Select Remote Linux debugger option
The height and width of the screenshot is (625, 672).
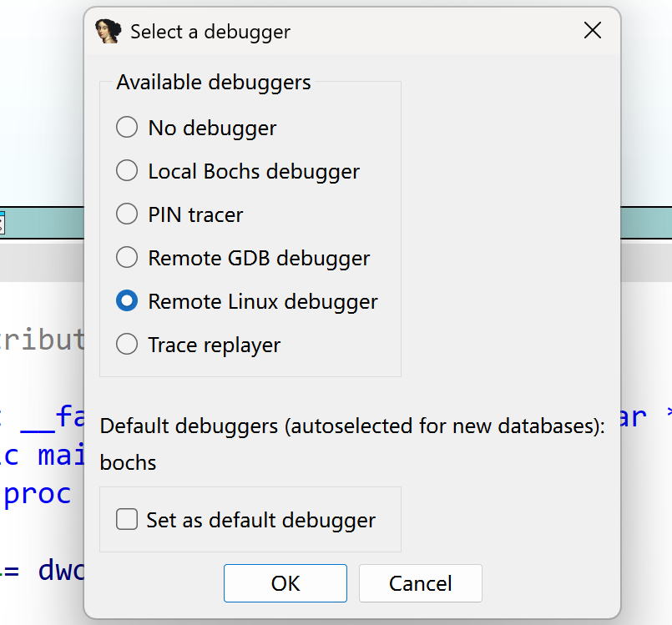pos(127,301)
